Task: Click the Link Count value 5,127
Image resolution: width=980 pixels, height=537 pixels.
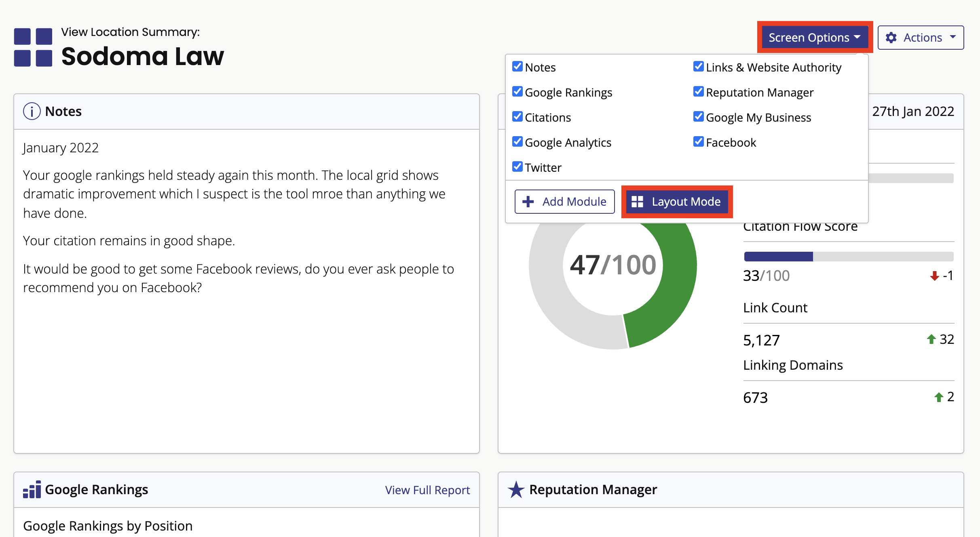Action: [761, 340]
